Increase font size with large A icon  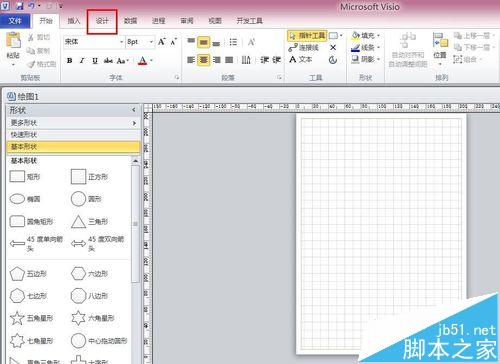(x=162, y=42)
